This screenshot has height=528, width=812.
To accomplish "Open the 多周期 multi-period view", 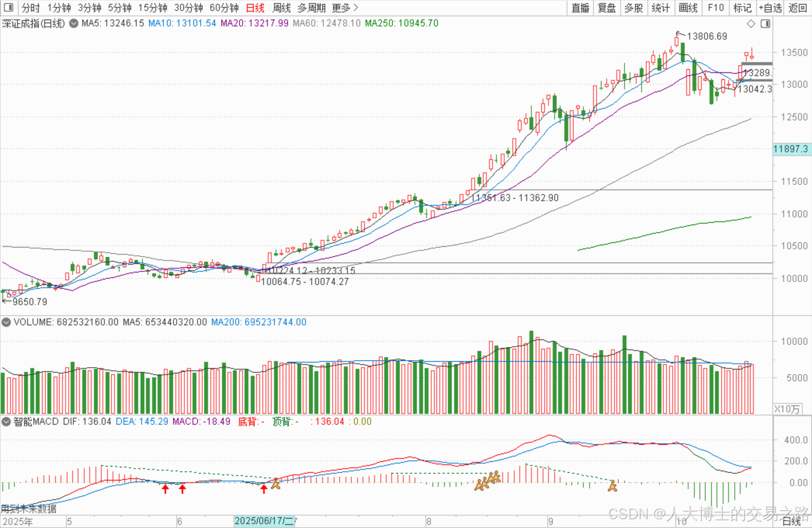I will pos(312,8).
